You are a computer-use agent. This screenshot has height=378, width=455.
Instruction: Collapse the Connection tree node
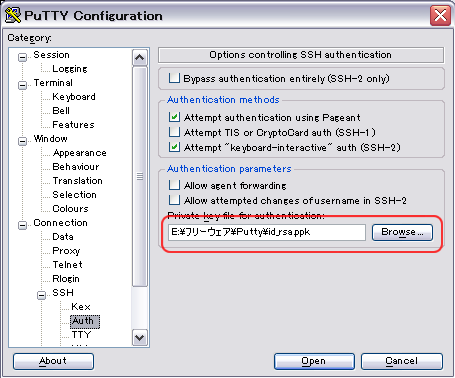(22, 225)
